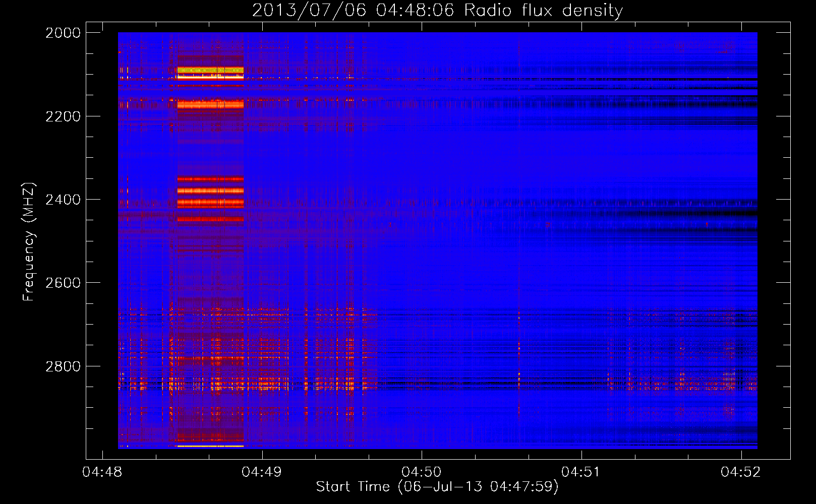Select the 'Frequency (MHZ)' axis label
The image size is (816, 504).
tap(29, 242)
